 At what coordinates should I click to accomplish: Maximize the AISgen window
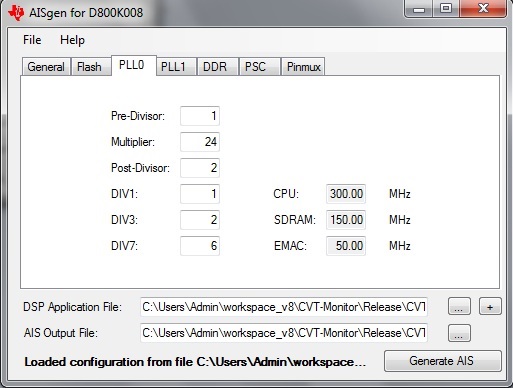pos(446,9)
